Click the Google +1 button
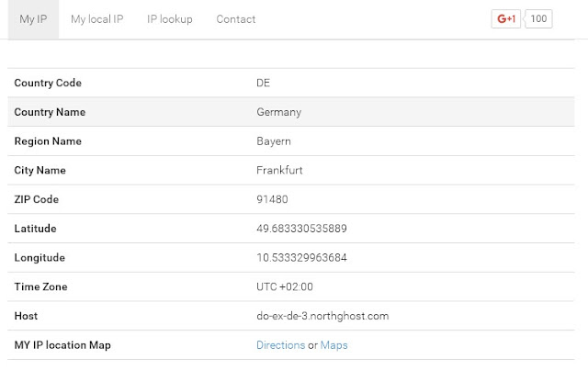The height and width of the screenshot is (370, 588). tap(506, 18)
